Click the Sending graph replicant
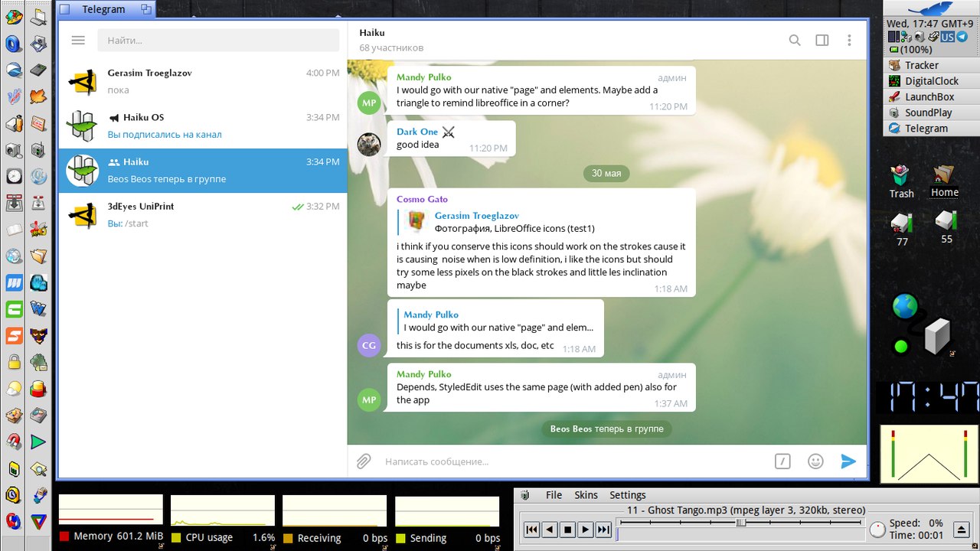 point(446,510)
